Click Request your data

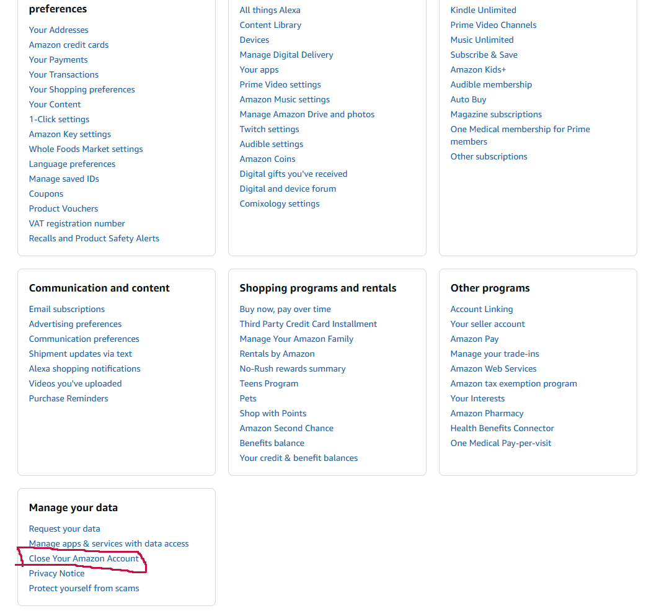(x=64, y=529)
